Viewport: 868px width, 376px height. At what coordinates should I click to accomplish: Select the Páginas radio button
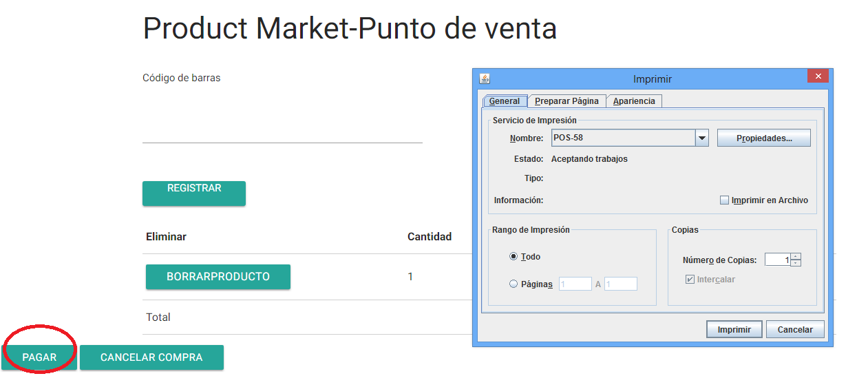coord(514,284)
